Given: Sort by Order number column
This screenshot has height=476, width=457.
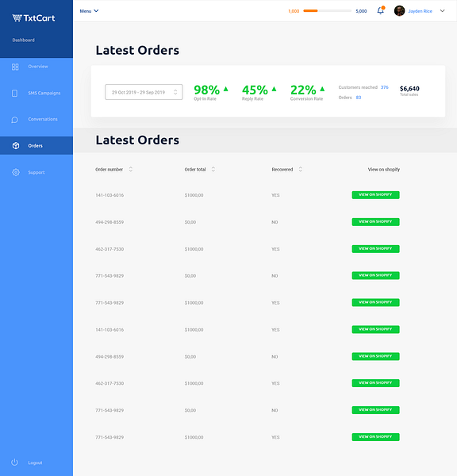Looking at the screenshot, I should pos(131,169).
